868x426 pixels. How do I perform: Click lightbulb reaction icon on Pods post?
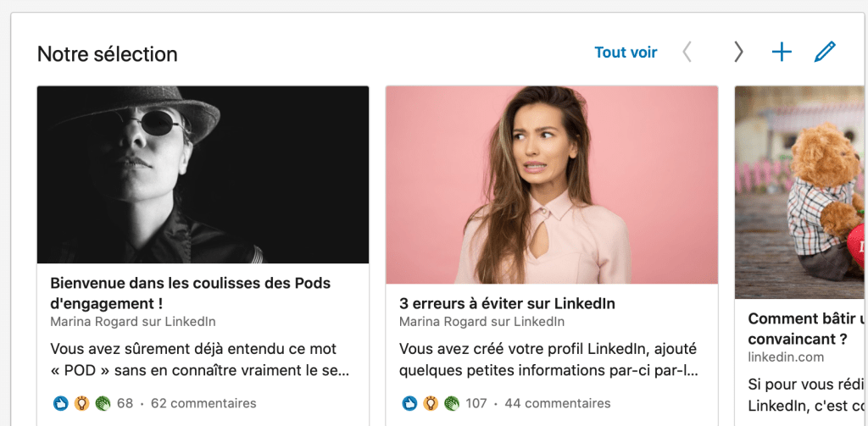(81, 403)
